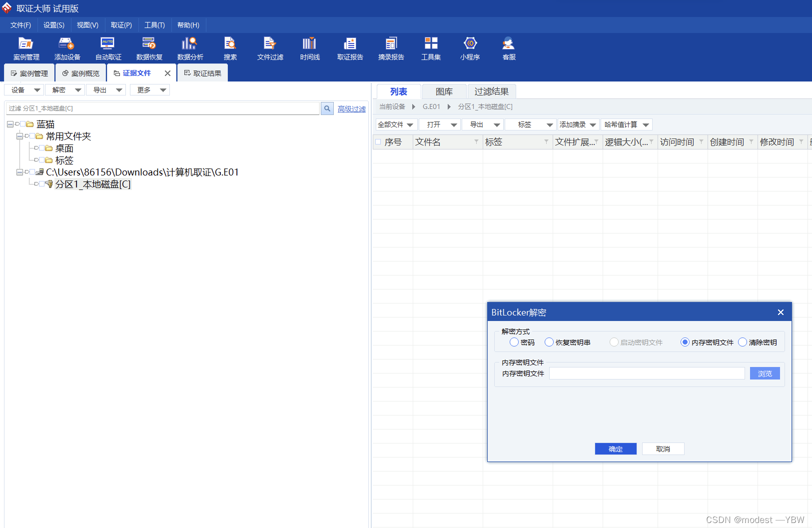Switch to the 图库 view tab
812x528 pixels.
(x=444, y=91)
